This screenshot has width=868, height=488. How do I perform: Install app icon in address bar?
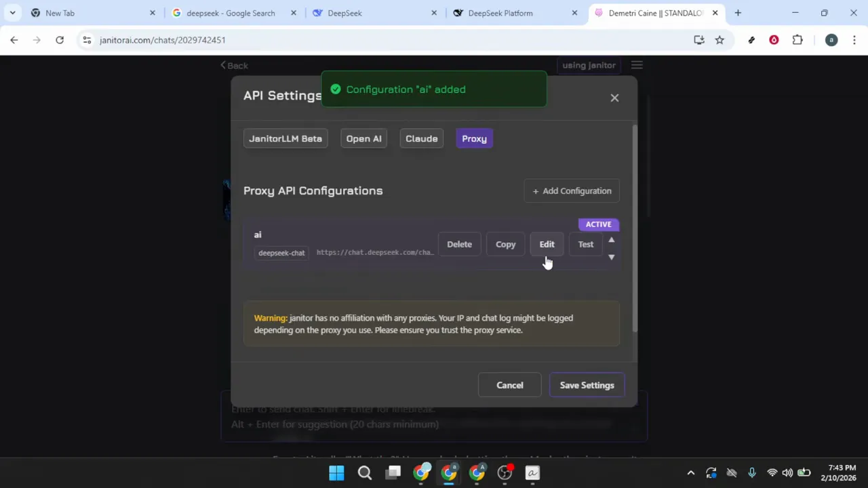[699, 40]
